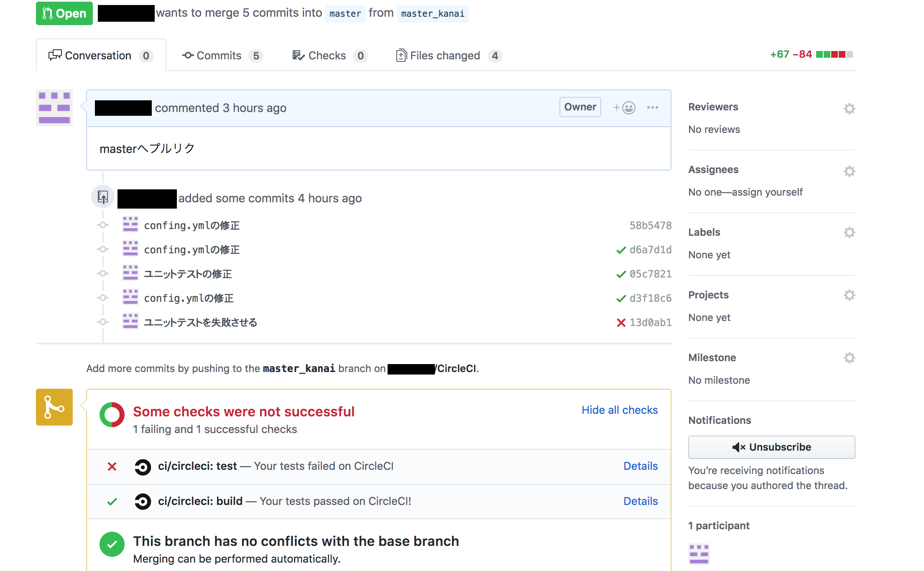Open Details for ci/circleci: test
This screenshot has height=571, width=924.
(641, 466)
